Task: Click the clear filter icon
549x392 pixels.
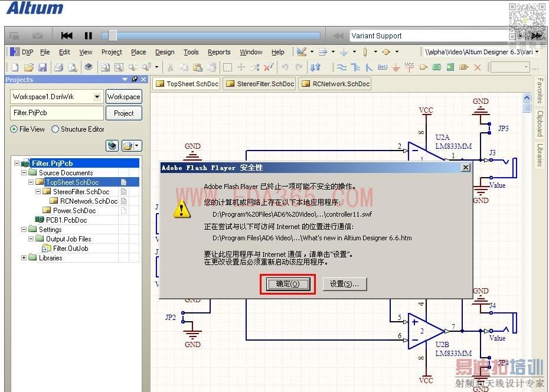Action: click(269, 67)
